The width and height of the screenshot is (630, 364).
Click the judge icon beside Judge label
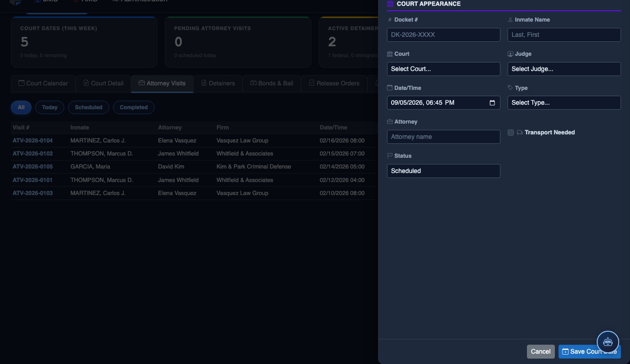tap(510, 54)
